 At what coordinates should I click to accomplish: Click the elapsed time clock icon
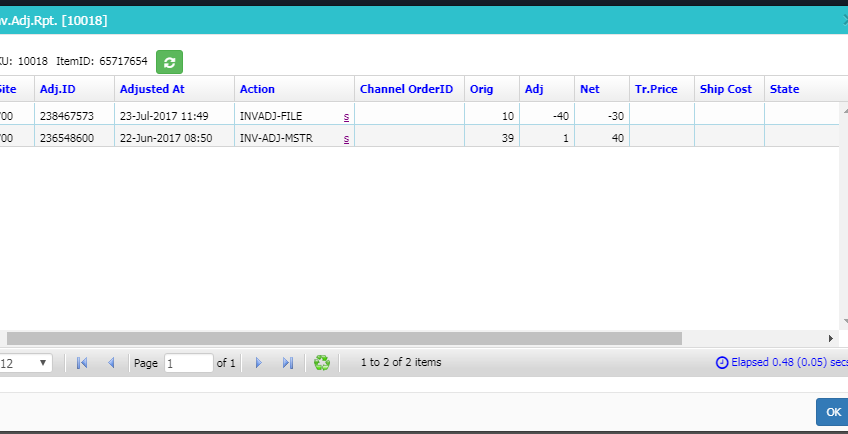pos(722,363)
